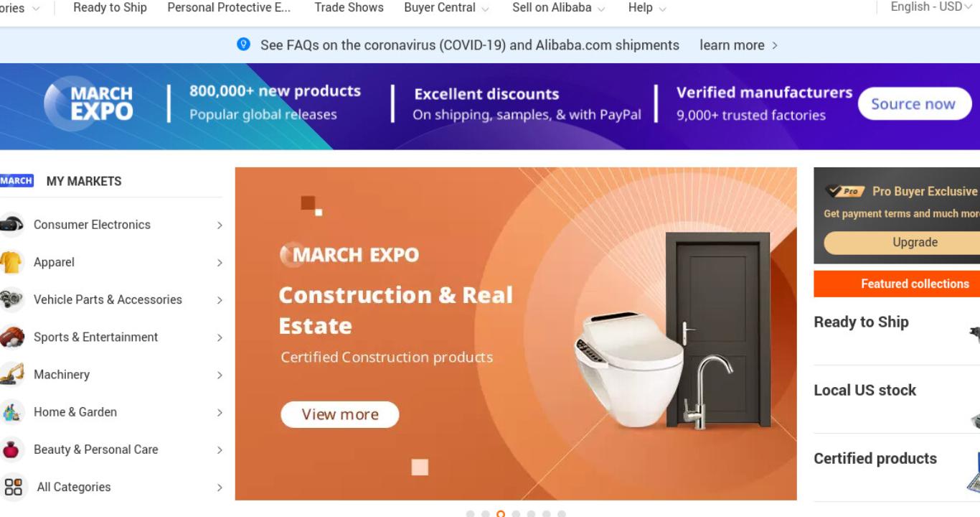This screenshot has width=980, height=517.
Task: Click the blue location pin icon in COVID notice
Action: pyautogui.click(x=244, y=45)
